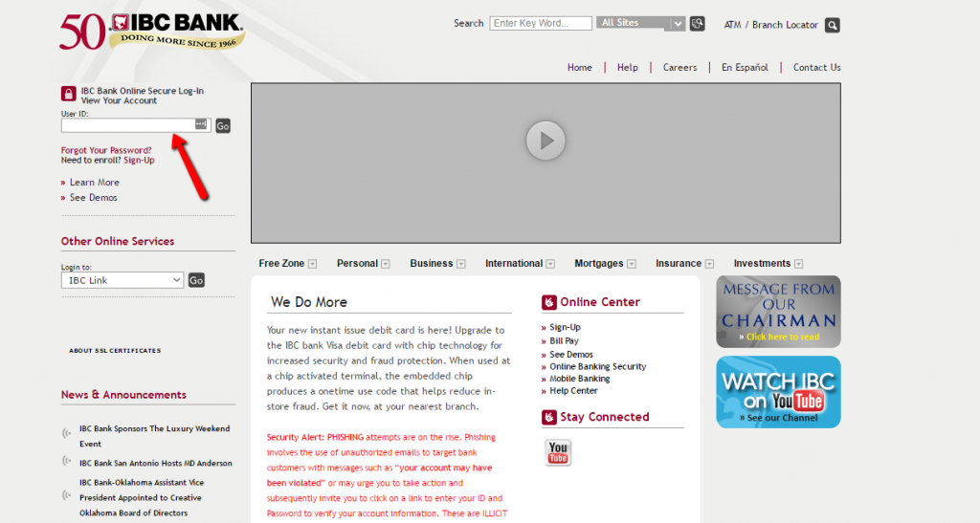Click the Enter Key Word search field
Screen dimensions: 980x523
pos(541,23)
